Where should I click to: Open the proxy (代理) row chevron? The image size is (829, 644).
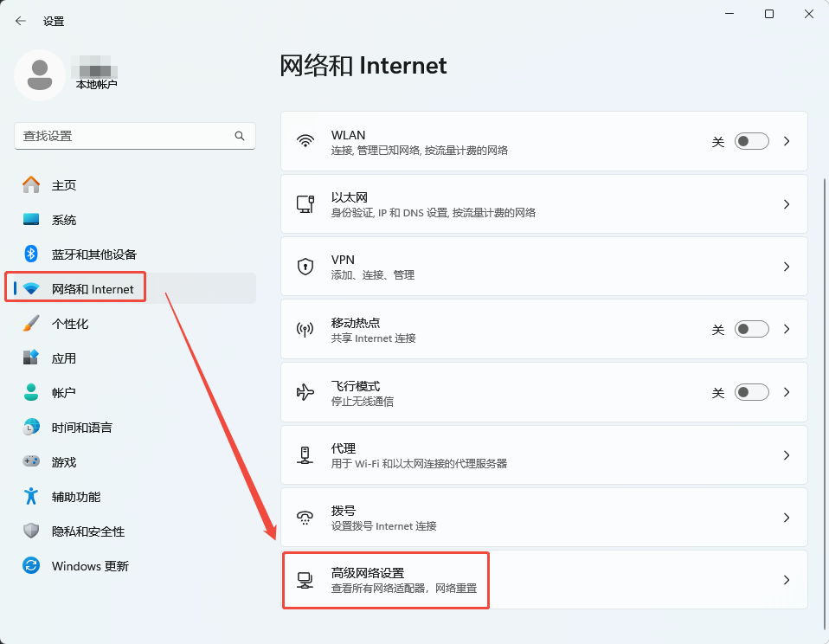[x=787, y=455]
